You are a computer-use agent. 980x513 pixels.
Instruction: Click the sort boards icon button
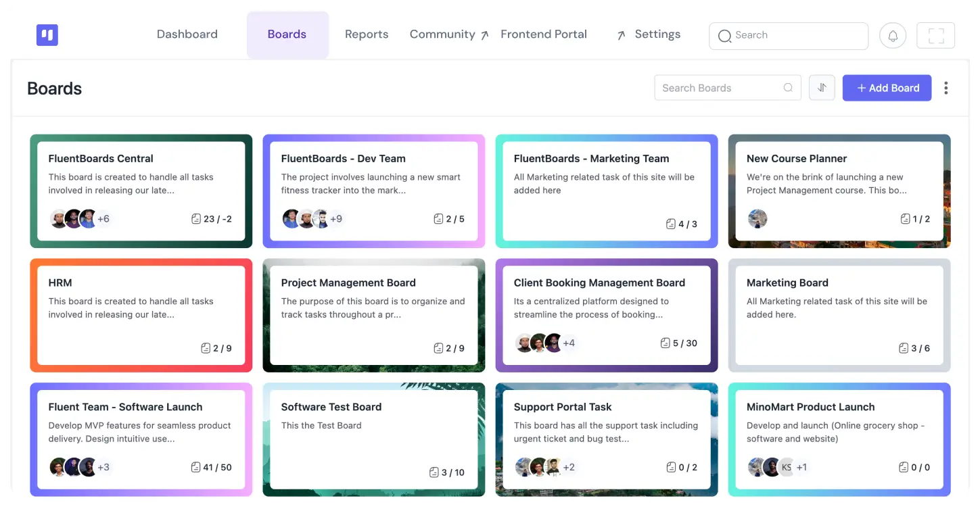click(x=822, y=88)
